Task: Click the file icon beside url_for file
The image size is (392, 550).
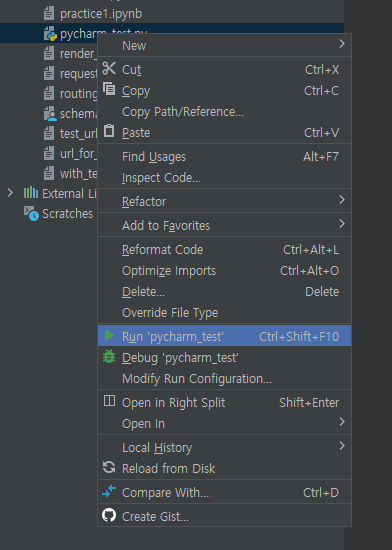Action: (49, 153)
